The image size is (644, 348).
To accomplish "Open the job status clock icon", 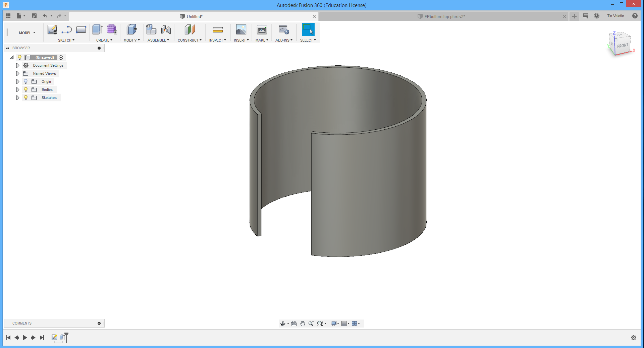I will pyautogui.click(x=597, y=16).
